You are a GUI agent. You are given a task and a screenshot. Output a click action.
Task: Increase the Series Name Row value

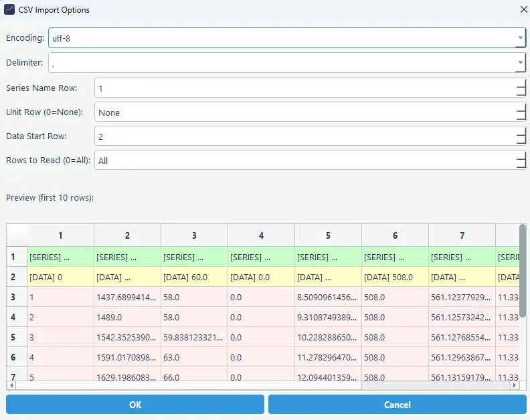(521, 83)
